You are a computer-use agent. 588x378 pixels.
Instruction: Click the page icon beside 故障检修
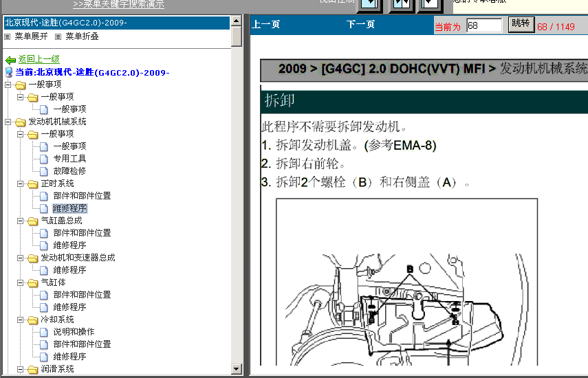44,171
